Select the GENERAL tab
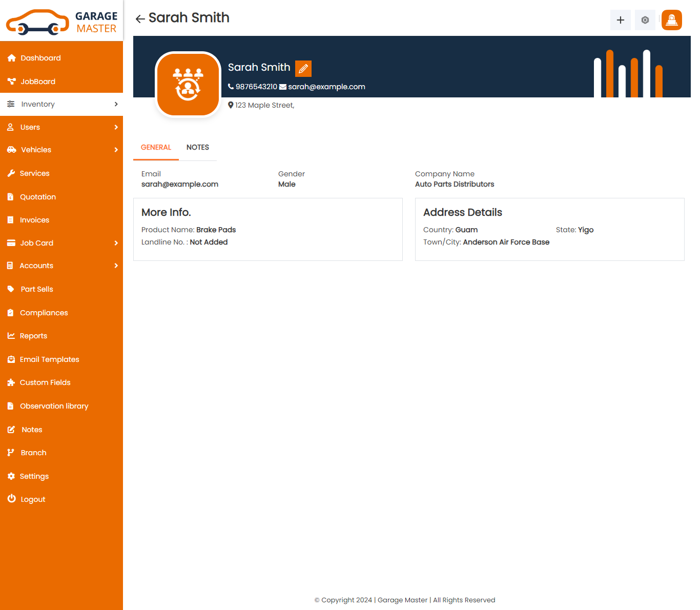The width and height of the screenshot is (700, 610). pos(156,148)
